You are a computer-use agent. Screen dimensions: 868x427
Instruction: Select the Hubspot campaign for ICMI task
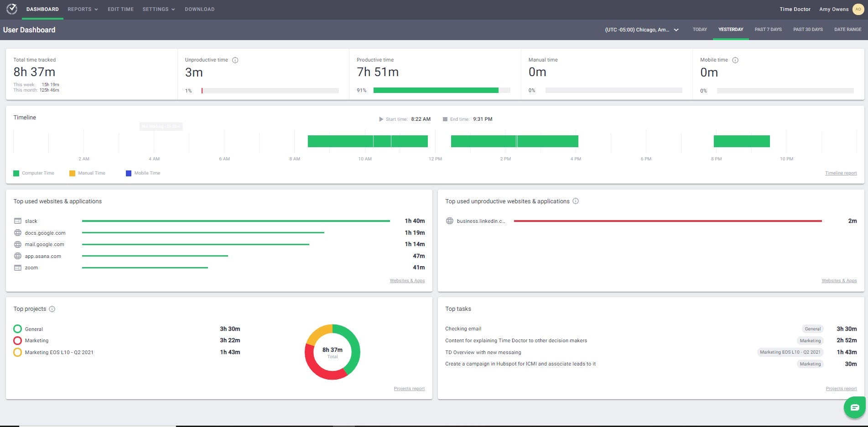pyautogui.click(x=520, y=364)
